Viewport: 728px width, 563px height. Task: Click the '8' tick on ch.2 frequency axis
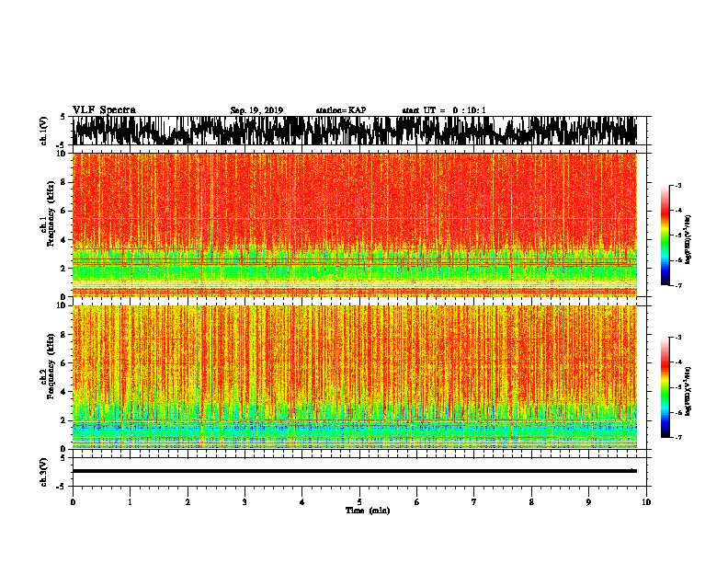(63, 335)
